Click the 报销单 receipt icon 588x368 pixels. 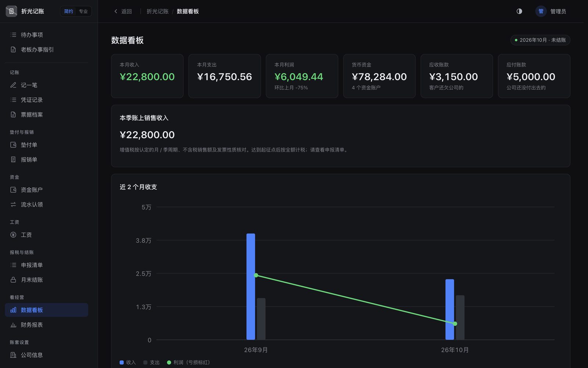(13, 159)
